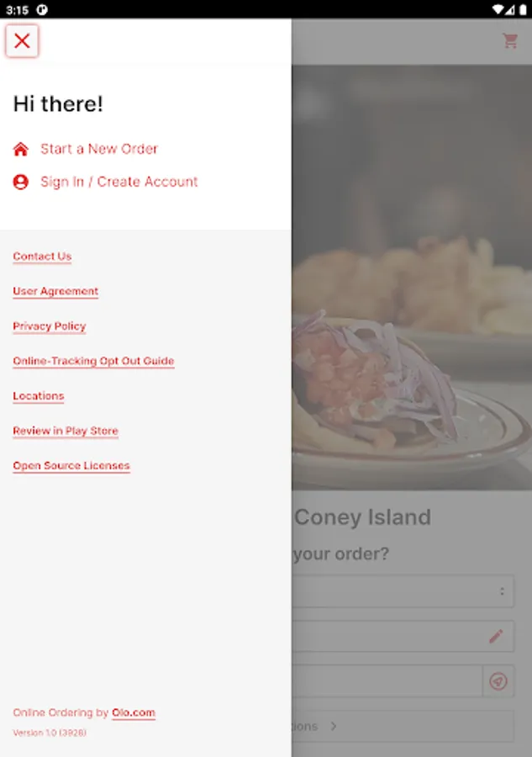This screenshot has width=532, height=757.
Task: Tap the dimmed food photo
Action: click(412, 278)
